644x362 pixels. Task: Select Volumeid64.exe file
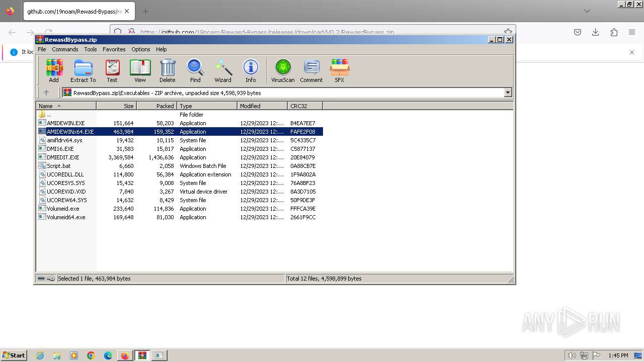coord(180,217)
